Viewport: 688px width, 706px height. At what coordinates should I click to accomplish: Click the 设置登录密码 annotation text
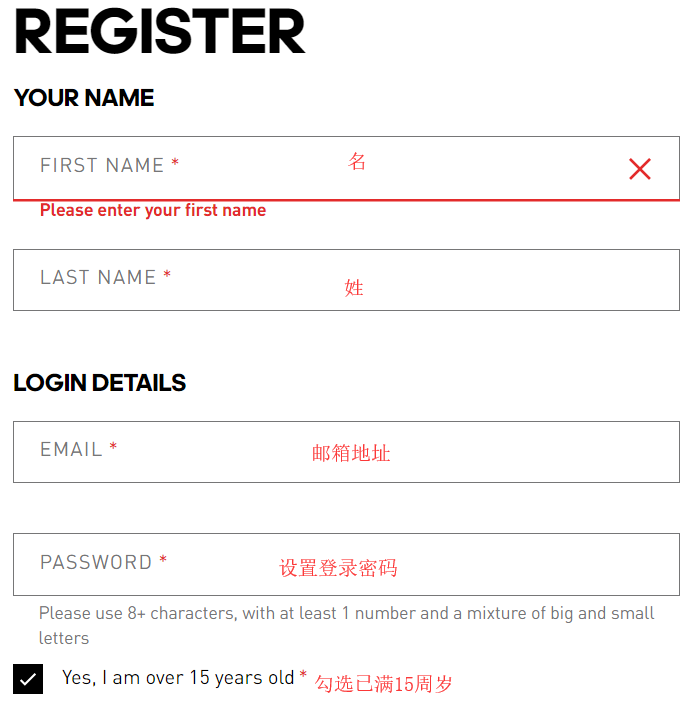click(338, 568)
